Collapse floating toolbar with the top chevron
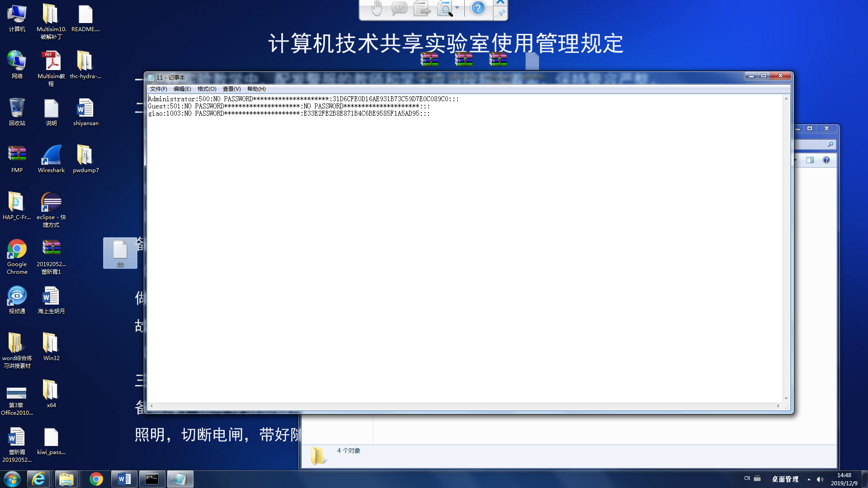868x488 pixels. point(500,2)
